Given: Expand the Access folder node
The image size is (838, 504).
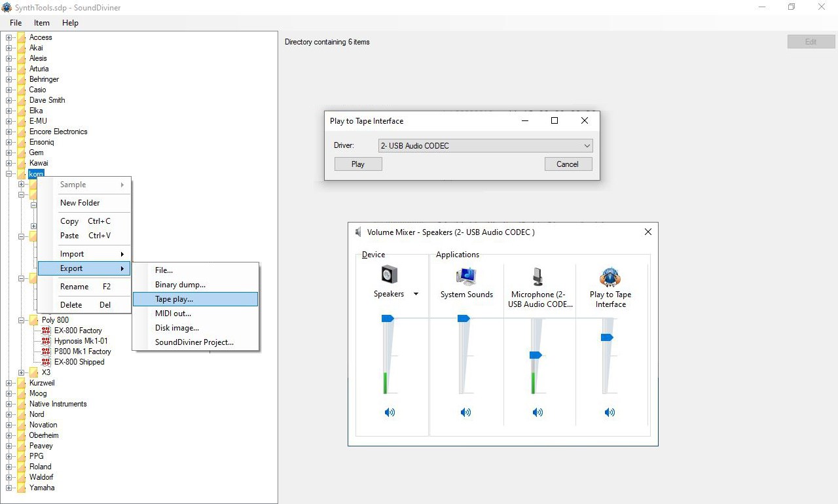Looking at the screenshot, I should 9,37.
